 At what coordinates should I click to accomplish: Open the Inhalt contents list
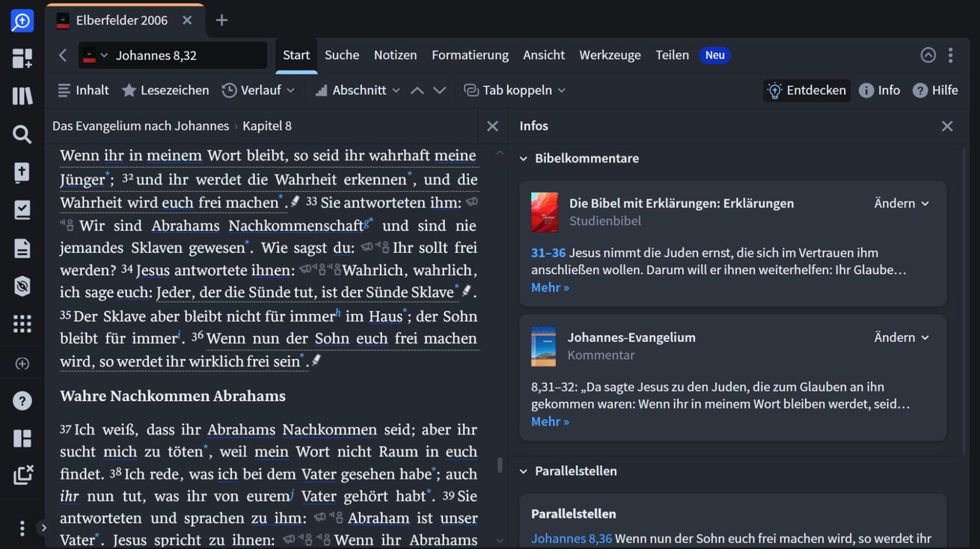pyautogui.click(x=84, y=90)
